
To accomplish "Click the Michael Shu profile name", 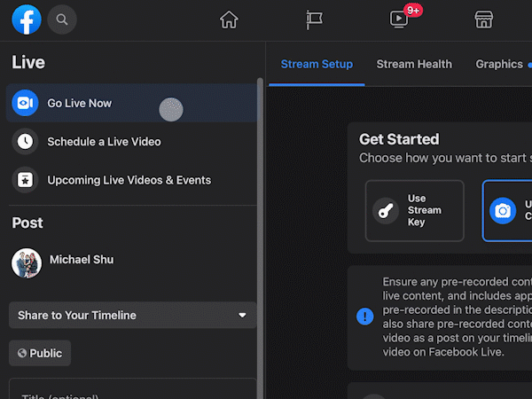I will 80,260.
